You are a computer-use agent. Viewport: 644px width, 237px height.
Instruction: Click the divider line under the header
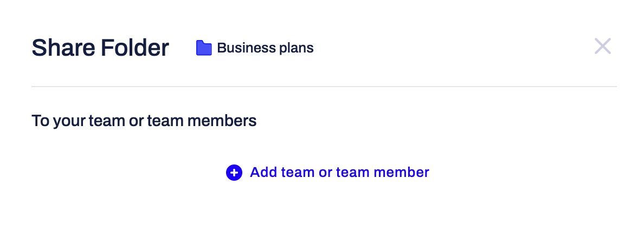pos(324,87)
